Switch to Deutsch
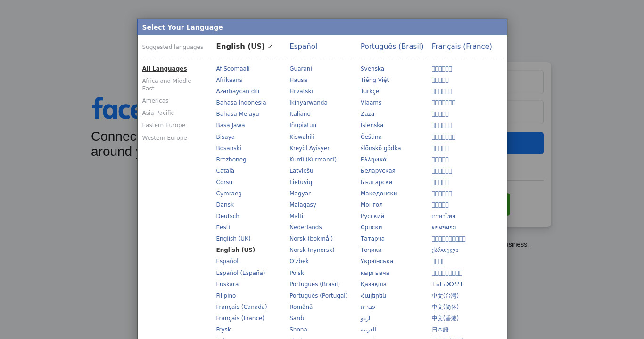Screen dimensions: 644x339 (x=228, y=216)
